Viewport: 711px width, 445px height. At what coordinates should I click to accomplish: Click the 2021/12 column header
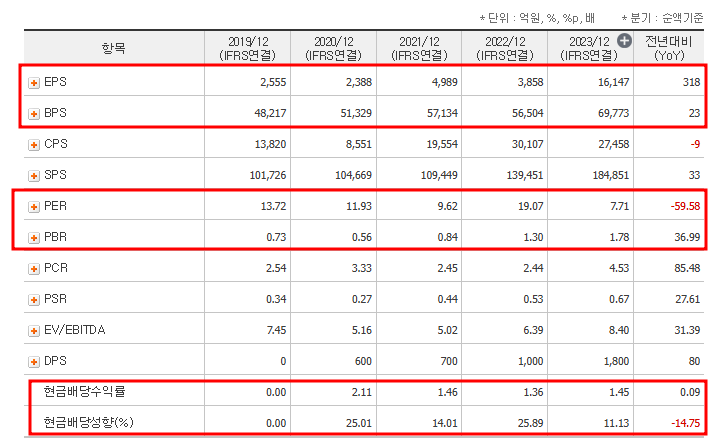[419, 48]
